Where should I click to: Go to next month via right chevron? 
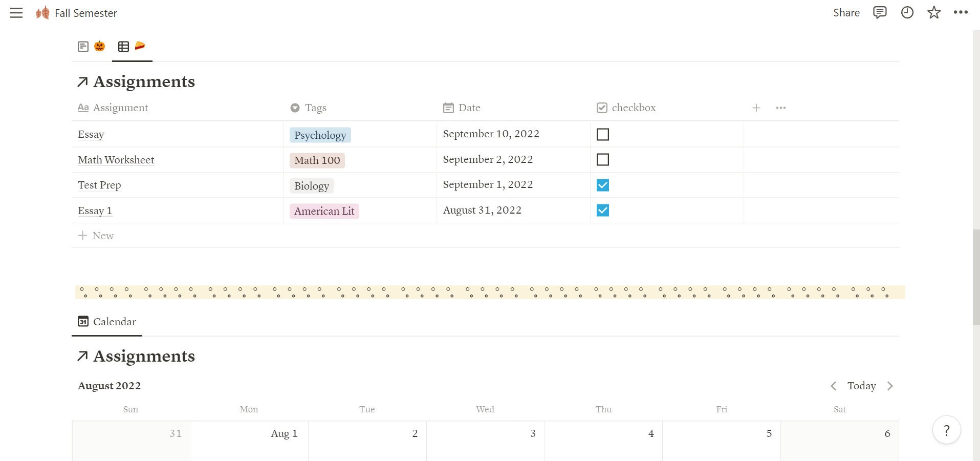coord(890,386)
